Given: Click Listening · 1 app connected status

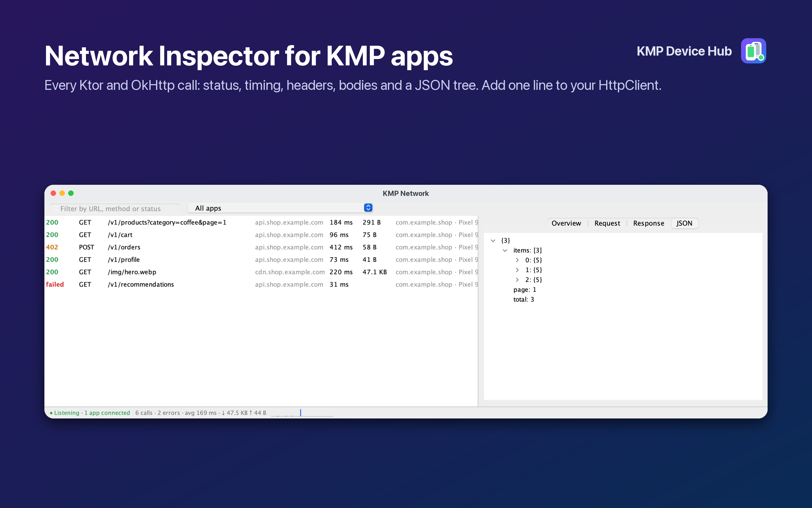Looking at the screenshot, I should [90, 413].
